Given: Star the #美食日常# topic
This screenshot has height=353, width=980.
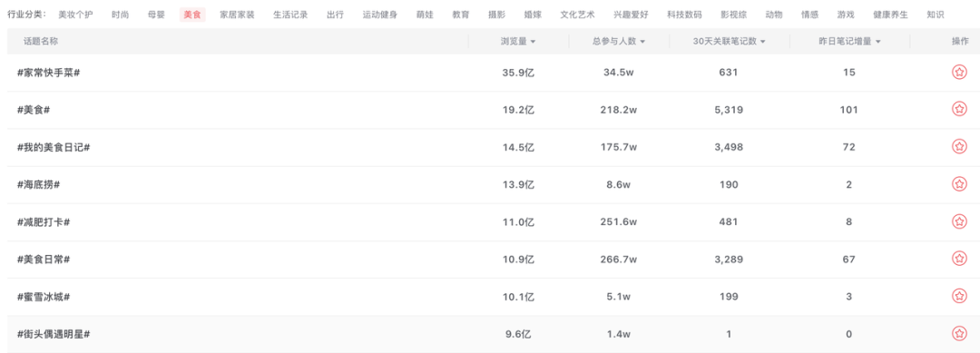Looking at the screenshot, I should pyautogui.click(x=959, y=259).
